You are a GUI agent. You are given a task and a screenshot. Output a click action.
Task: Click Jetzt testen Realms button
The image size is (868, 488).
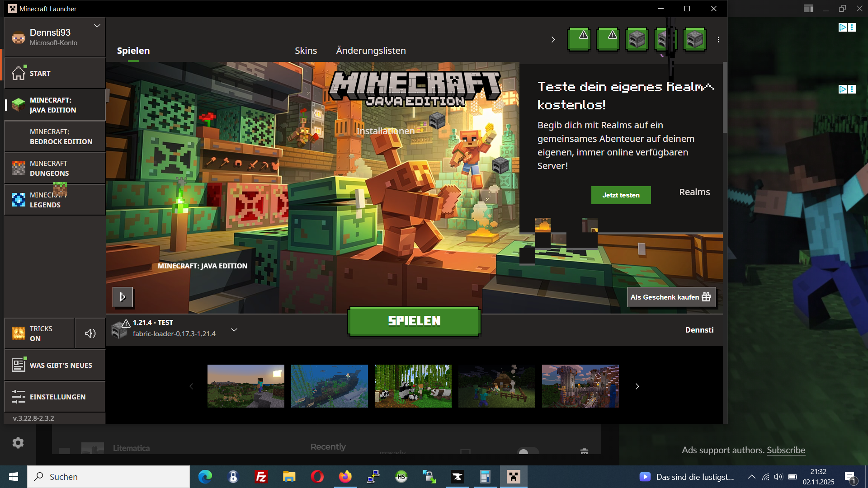pos(621,195)
